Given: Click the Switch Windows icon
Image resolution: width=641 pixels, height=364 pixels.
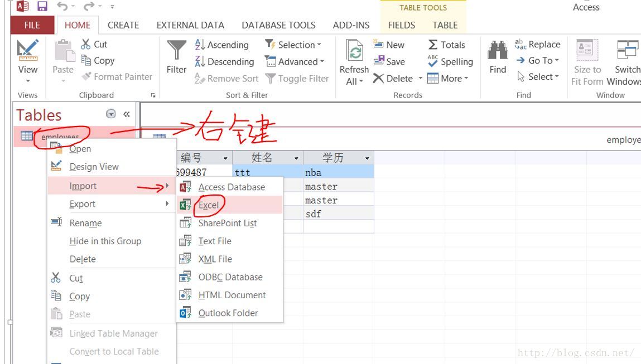Looking at the screenshot, I should pos(628,51).
